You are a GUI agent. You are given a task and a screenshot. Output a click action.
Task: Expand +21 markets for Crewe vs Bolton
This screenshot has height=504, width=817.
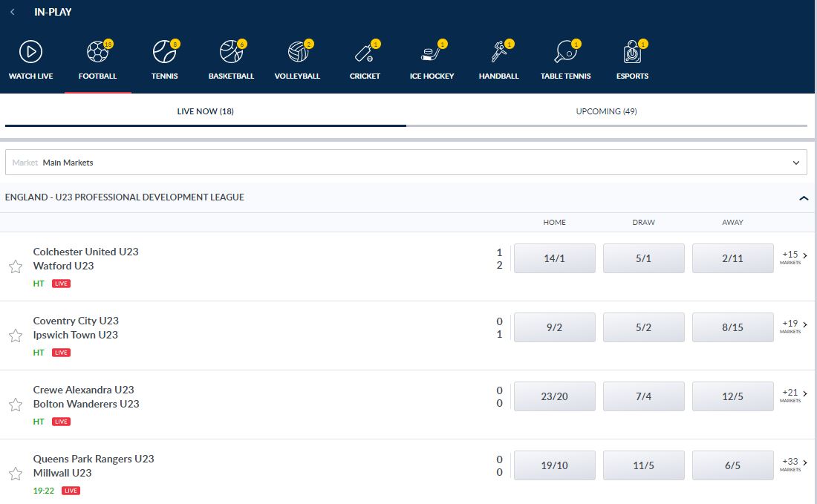coord(794,395)
